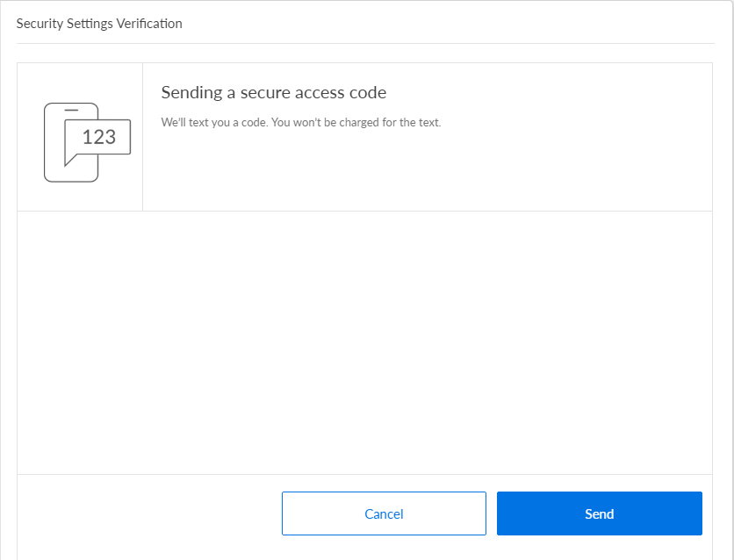Click the phrase "access code" in heading

(x=342, y=93)
